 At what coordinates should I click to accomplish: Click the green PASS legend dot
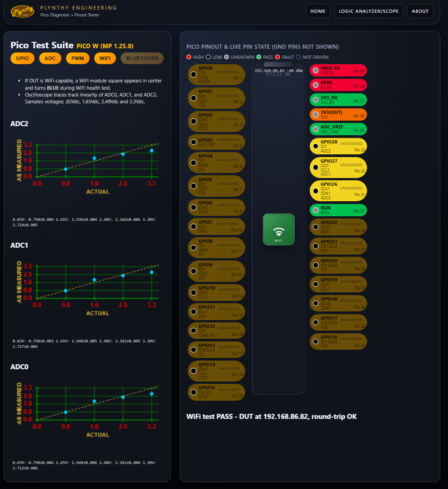pos(259,57)
